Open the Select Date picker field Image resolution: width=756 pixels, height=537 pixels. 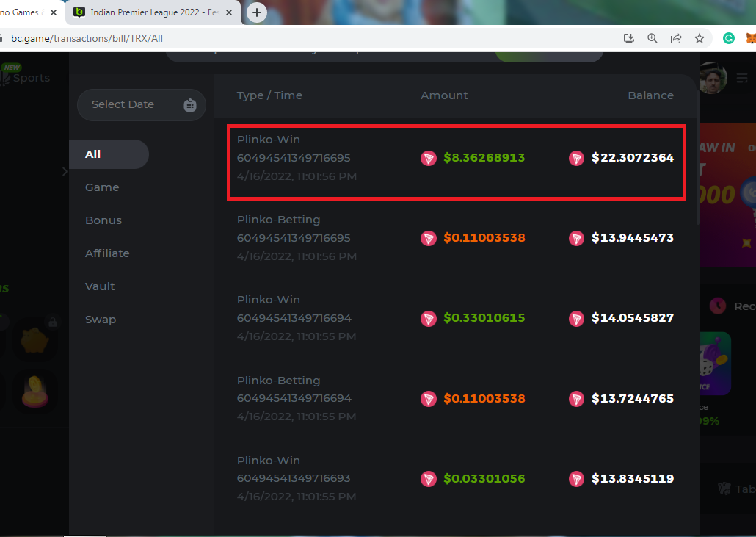(x=123, y=105)
